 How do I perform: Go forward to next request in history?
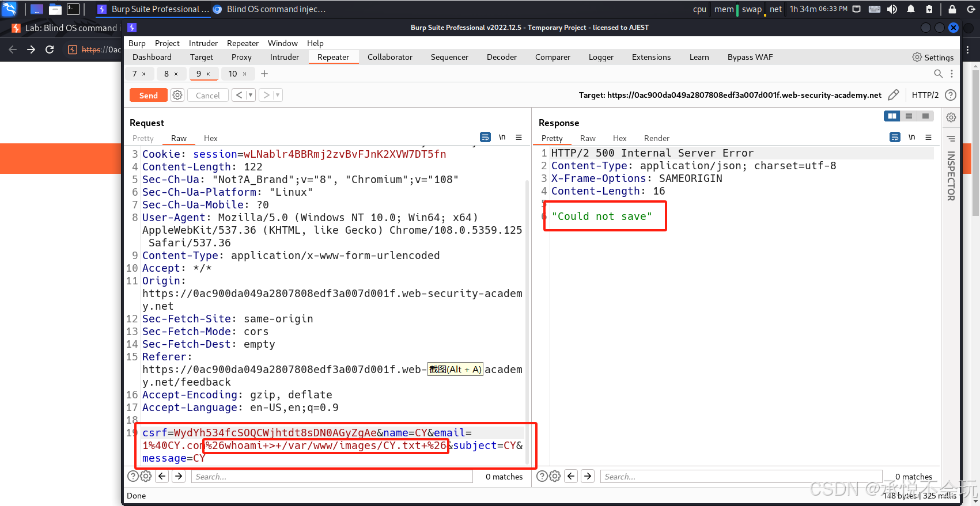[x=266, y=95]
